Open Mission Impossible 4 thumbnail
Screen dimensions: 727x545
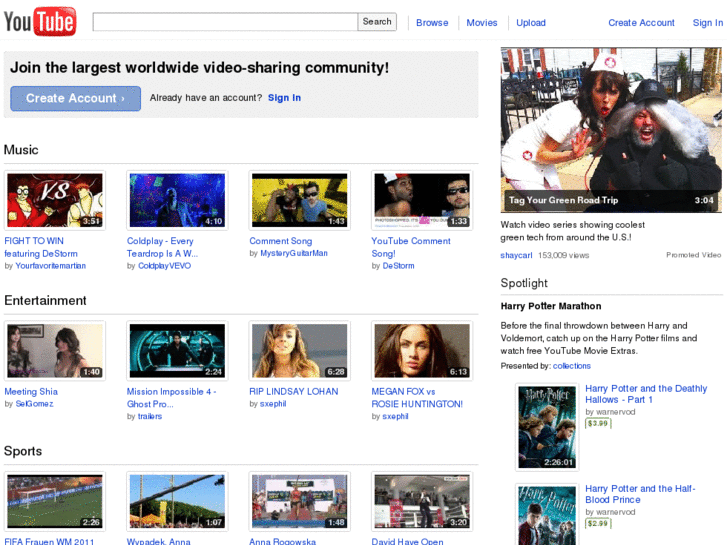click(178, 351)
